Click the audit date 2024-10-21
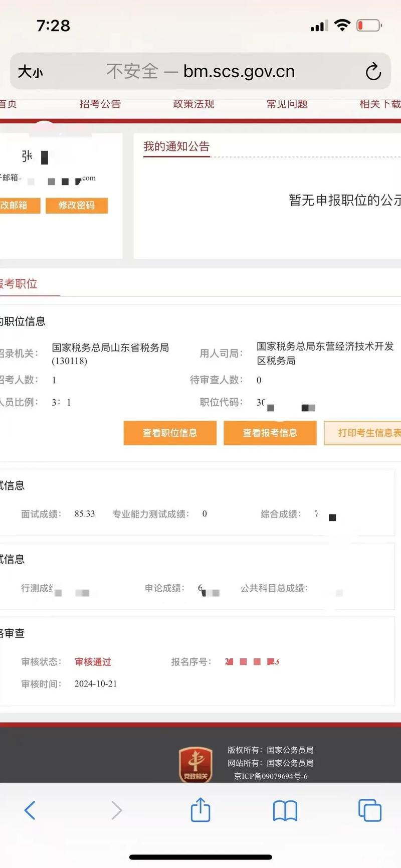 click(96, 684)
